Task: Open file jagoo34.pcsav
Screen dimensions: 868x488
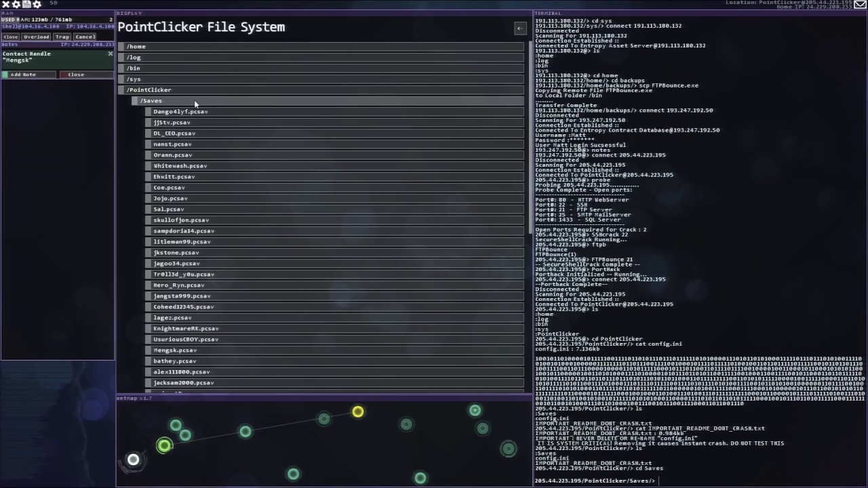Action: click(x=334, y=264)
